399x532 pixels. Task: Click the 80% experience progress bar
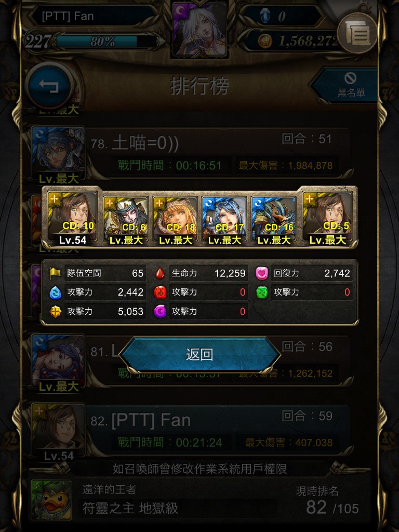pos(106,42)
